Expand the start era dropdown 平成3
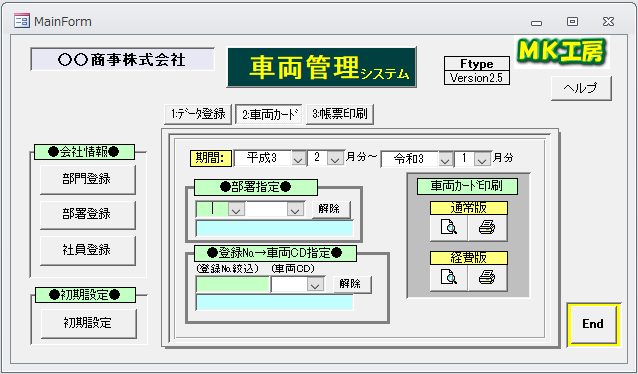638x374 pixels. pyautogui.click(x=298, y=159)
